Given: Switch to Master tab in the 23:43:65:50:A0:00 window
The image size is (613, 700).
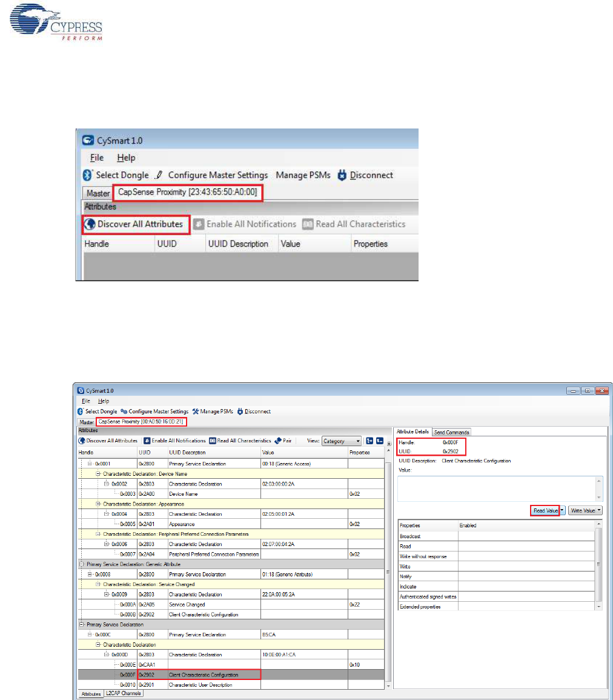Looking at the screenshot, I should point(98,193).
